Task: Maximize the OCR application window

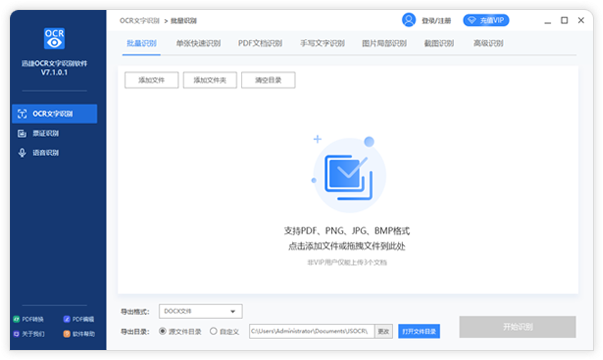Action: 564,20
